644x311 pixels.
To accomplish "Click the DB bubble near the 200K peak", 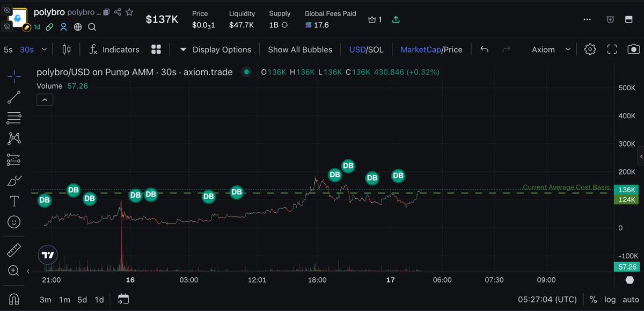I will click(x=348, y=167).
